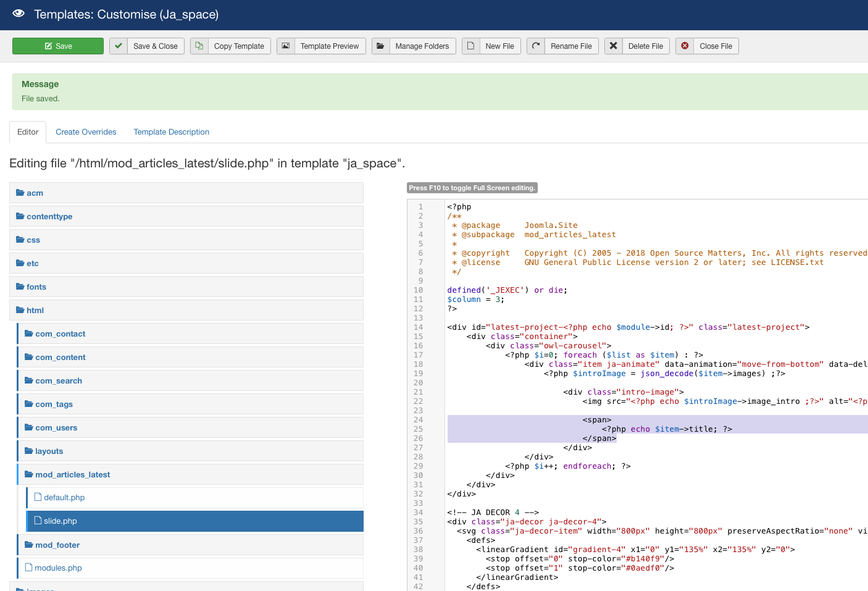Image resolution: width=868 pixels, height=591 pixels.
Task: Open modules.php in the editor
Action: [x=58, y=568]
